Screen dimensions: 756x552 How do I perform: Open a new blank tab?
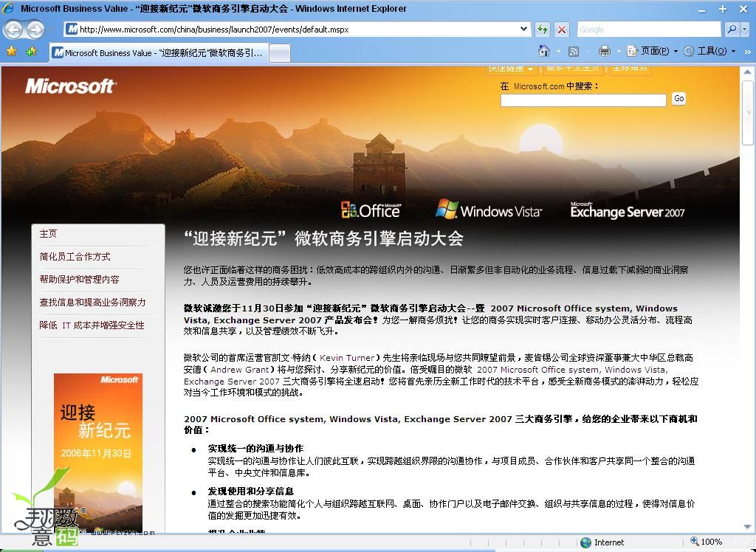[x=279, y=53]
